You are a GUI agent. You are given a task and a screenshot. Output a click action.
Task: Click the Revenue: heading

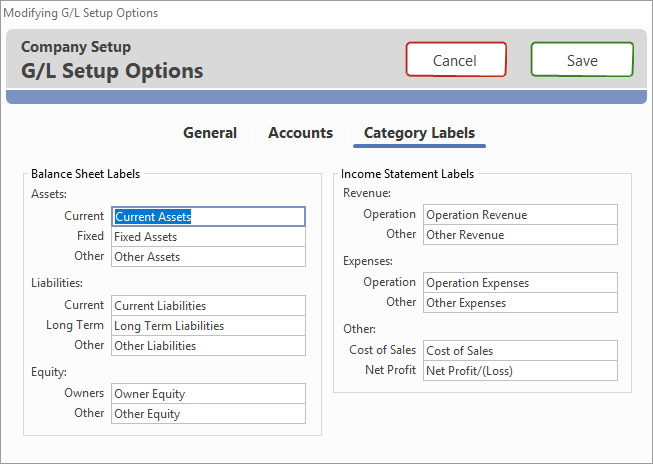click(367, 193)
